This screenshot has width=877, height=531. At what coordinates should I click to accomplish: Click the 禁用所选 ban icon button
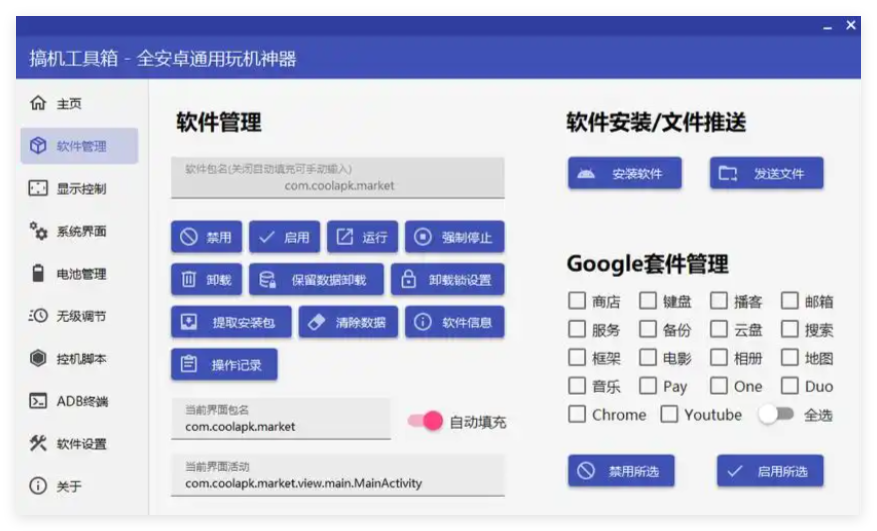point(621,471)
